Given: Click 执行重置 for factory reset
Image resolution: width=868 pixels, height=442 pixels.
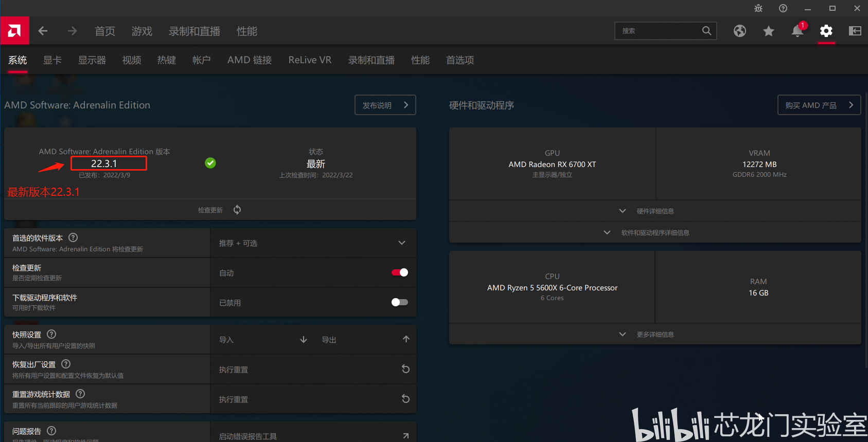Looking at the screenshot, I should tap(234, 370).
